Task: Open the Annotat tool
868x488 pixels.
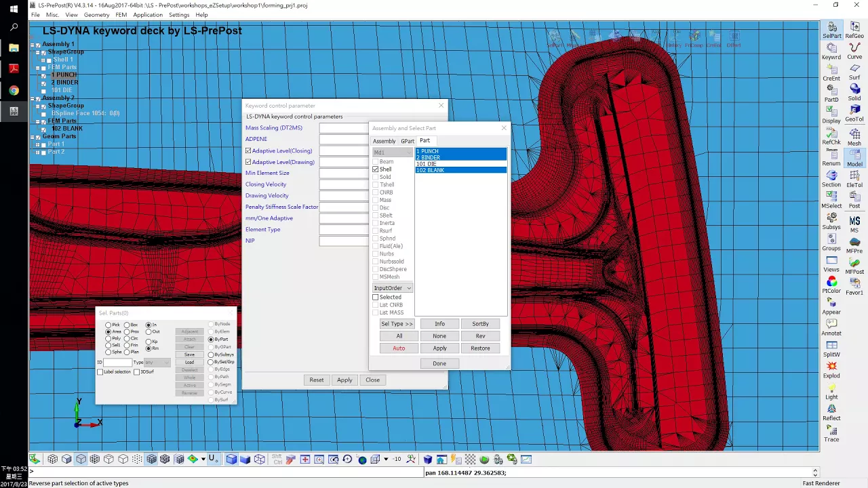Action: [831, 327]
